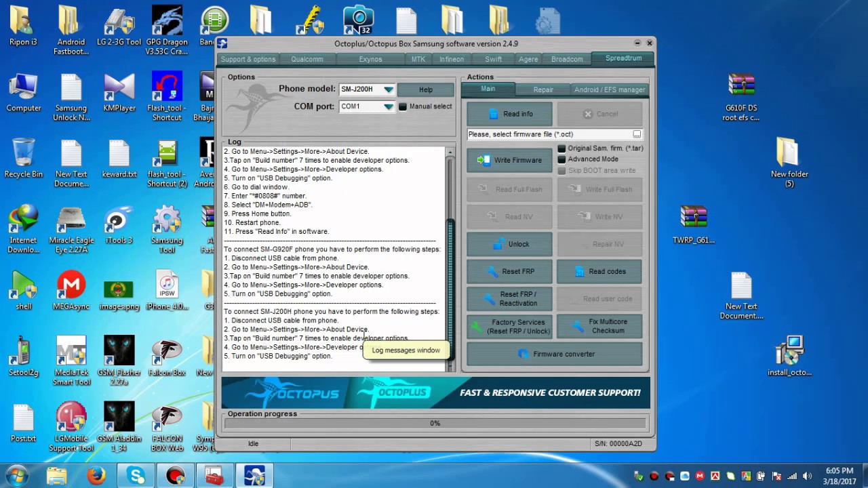This screenshot has width=868, height=488.
Task: Open the MEGAsync desktop icon
Action: pyautogui.click(x=71, y=291)
